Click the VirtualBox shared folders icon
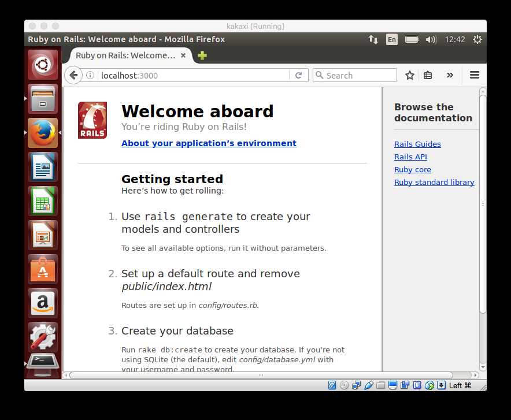The width and height of the screenshot is (511, 420). click(380, 385)
